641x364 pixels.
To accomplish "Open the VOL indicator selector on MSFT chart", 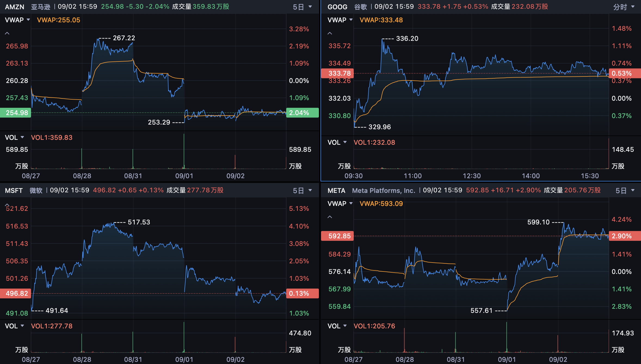I will 14,326.
